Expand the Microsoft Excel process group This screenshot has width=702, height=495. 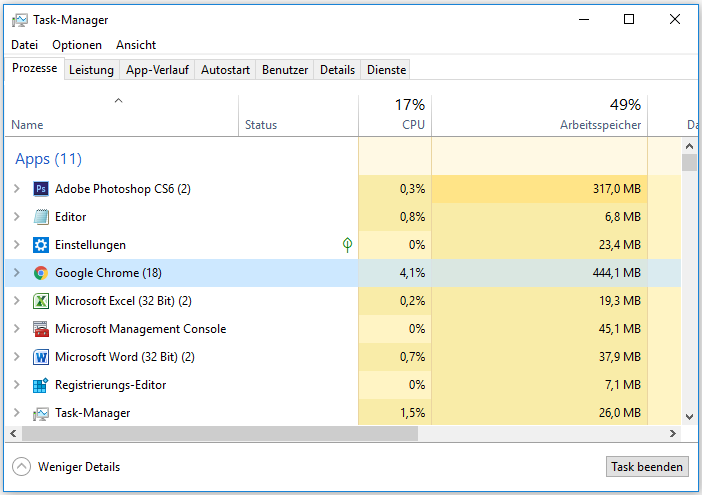pos(17,301)
